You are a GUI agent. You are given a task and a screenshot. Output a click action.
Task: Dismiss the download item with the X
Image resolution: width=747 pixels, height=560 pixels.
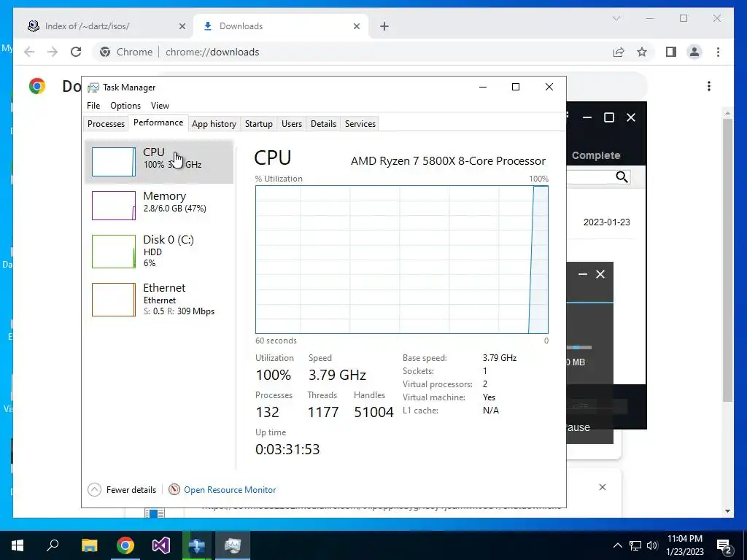coord(602,487)
